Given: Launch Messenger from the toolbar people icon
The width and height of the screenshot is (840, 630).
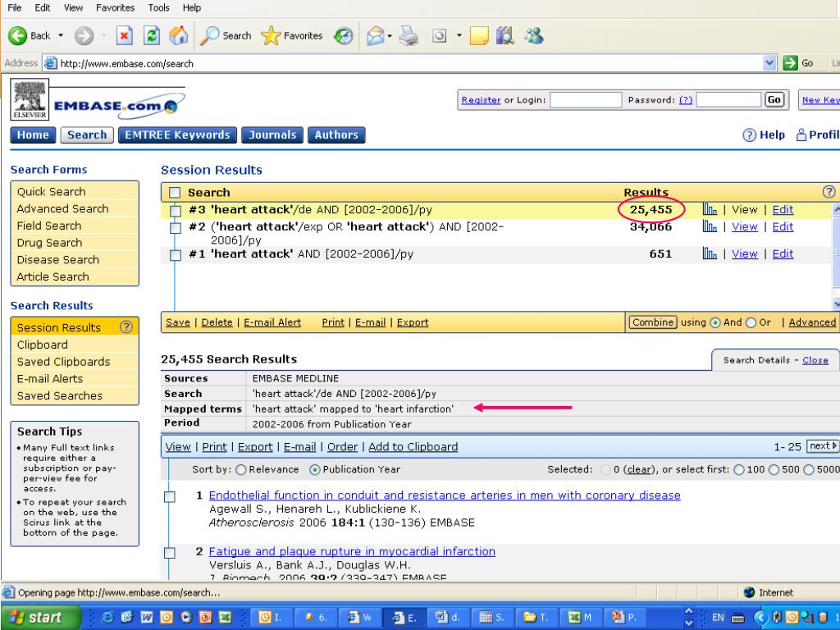Looking at the screenshot, I should tap(534, 36).
